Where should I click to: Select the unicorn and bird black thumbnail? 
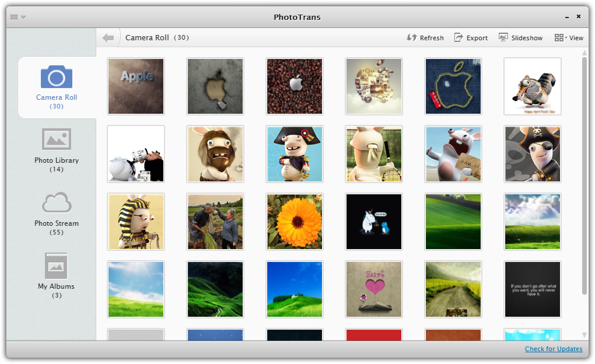[374, 222]
